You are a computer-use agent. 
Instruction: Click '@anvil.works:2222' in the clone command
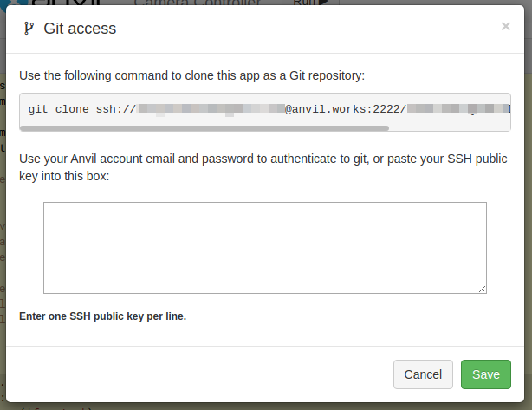(342, 110)
